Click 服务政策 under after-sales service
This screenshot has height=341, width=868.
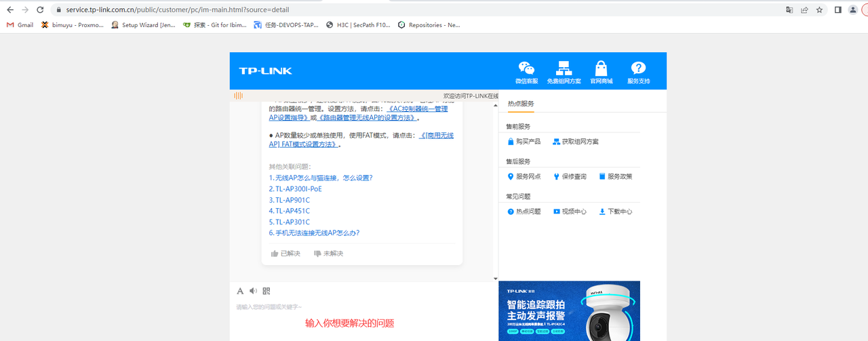[616, 176]
